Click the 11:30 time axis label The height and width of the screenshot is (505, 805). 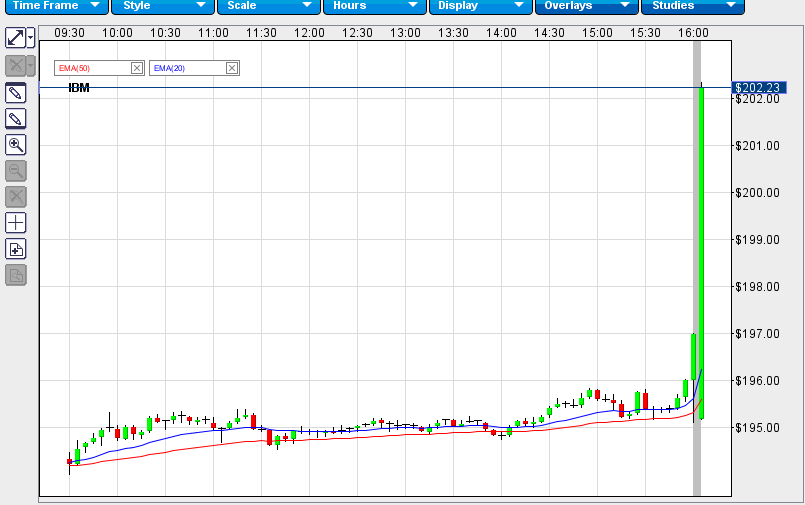[261, 33]
